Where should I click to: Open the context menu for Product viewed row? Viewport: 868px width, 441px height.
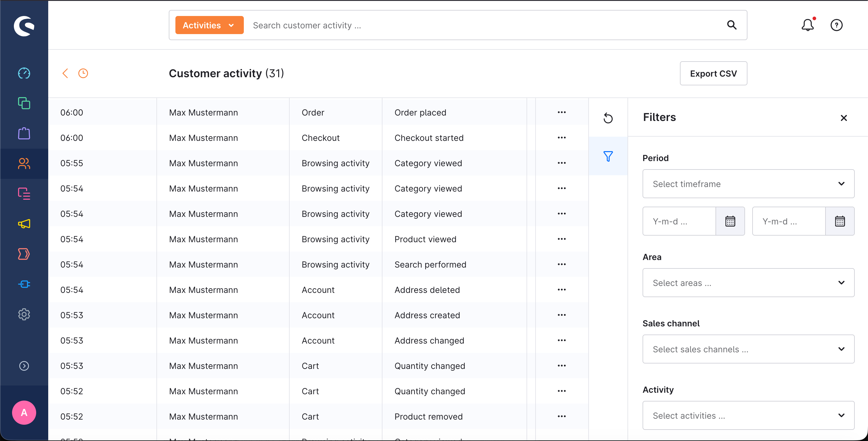(562, 239)
